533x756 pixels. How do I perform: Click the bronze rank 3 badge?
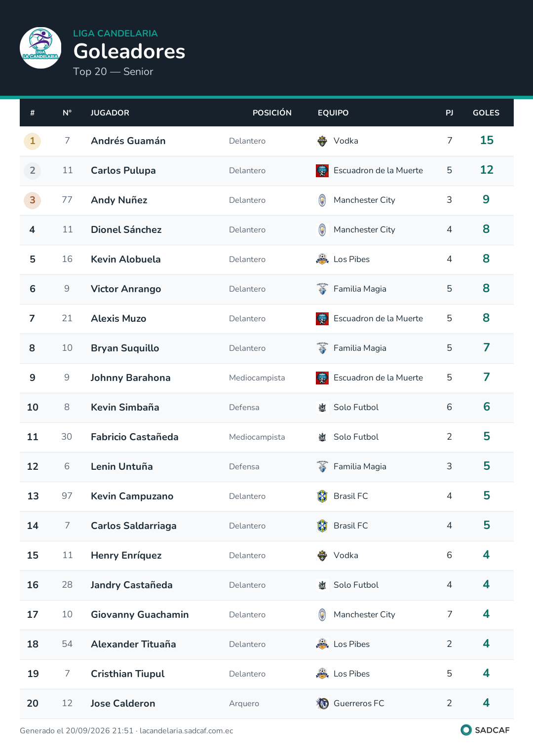click(x=33, y=200)
